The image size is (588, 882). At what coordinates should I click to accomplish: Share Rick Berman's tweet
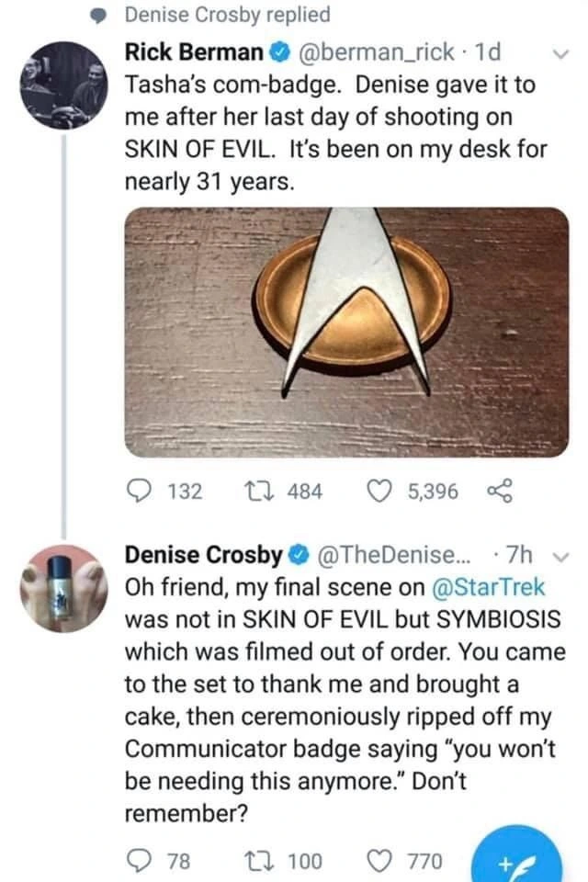tap(500, 492)
